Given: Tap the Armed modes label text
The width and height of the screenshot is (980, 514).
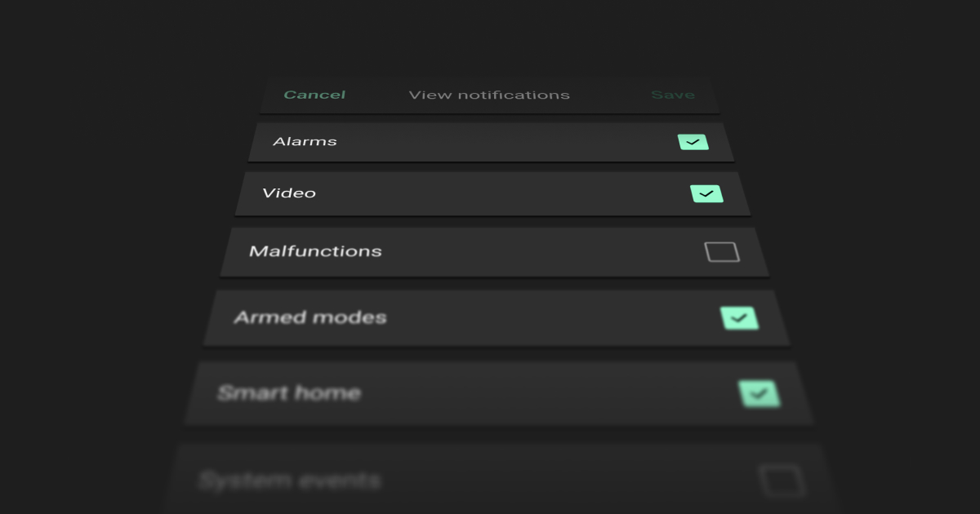Looking at the screenshot, I should [x=310, y=317].
